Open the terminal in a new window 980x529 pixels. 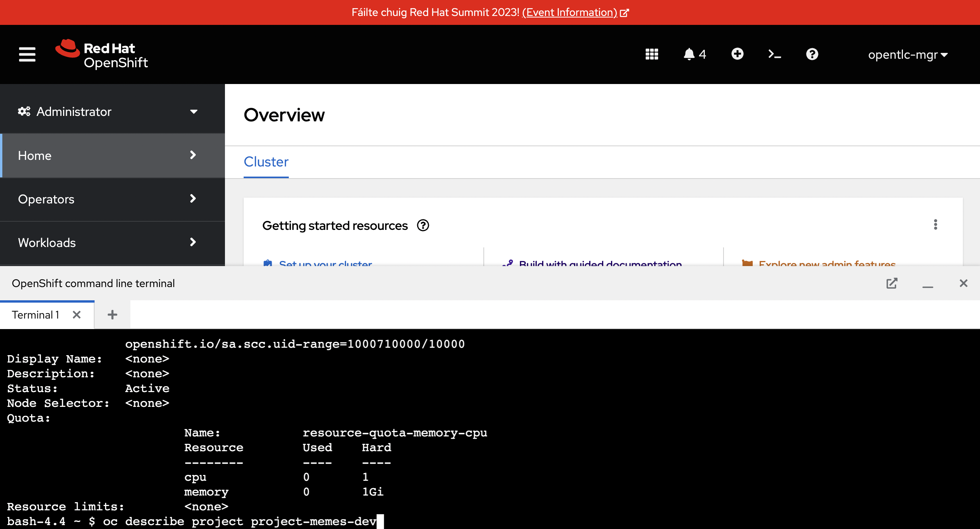(x=892, y=283)
